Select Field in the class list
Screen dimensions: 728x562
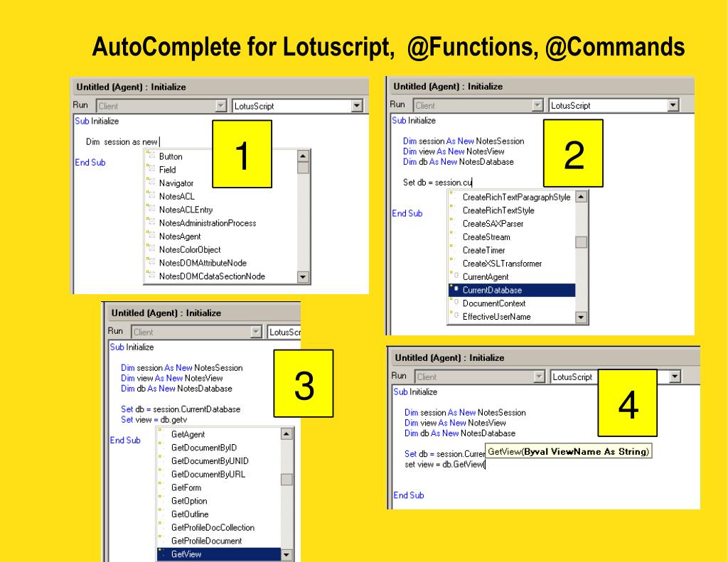click(168, 169)
